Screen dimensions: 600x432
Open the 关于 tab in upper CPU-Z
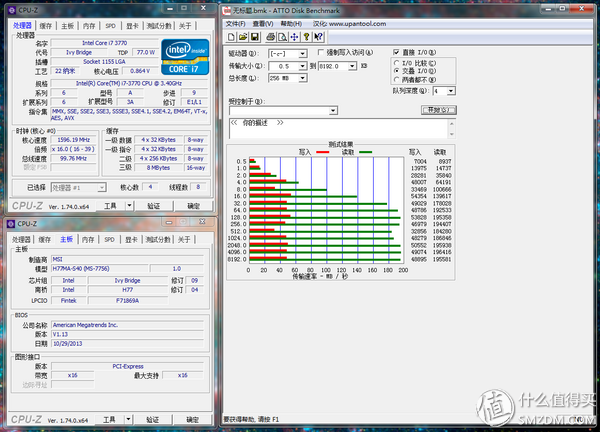185,26
